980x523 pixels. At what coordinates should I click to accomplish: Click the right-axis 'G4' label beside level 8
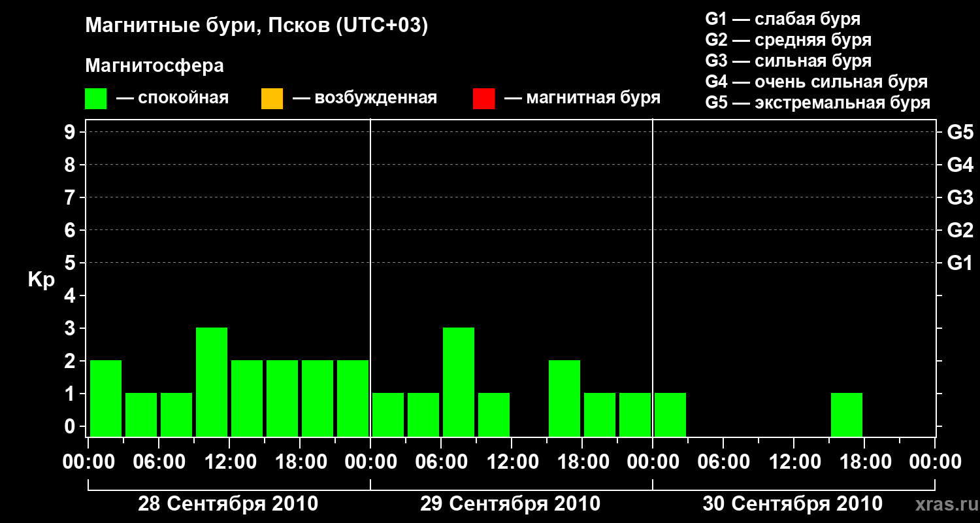tap(960, 165)
